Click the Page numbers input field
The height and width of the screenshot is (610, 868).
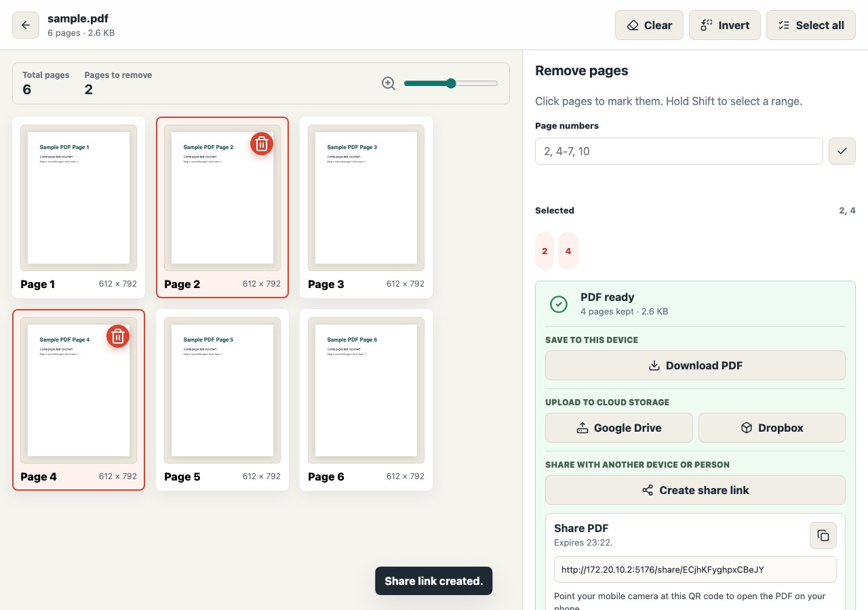tap(679, 151)
